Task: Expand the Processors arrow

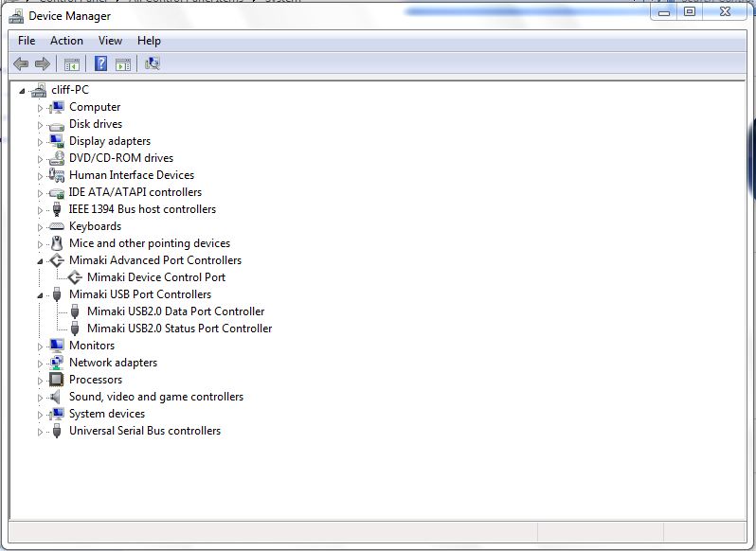Action: pos(40,381)
